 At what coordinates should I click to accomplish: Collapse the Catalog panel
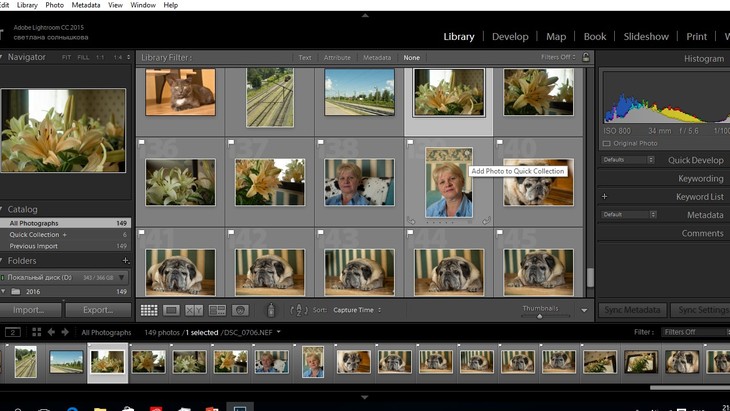1,209
